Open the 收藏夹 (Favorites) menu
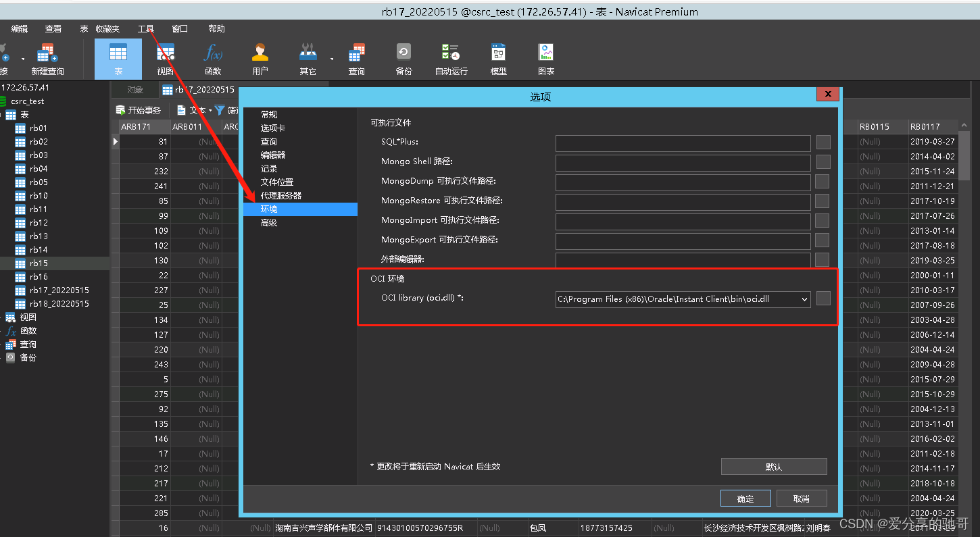This screenshot has width=980, height=537. [x=107, y=29]
